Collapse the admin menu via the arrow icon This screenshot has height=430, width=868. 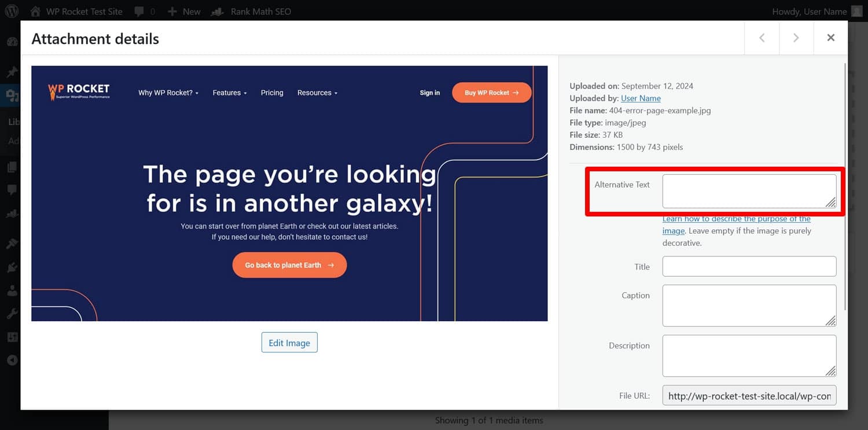[12, 360]
